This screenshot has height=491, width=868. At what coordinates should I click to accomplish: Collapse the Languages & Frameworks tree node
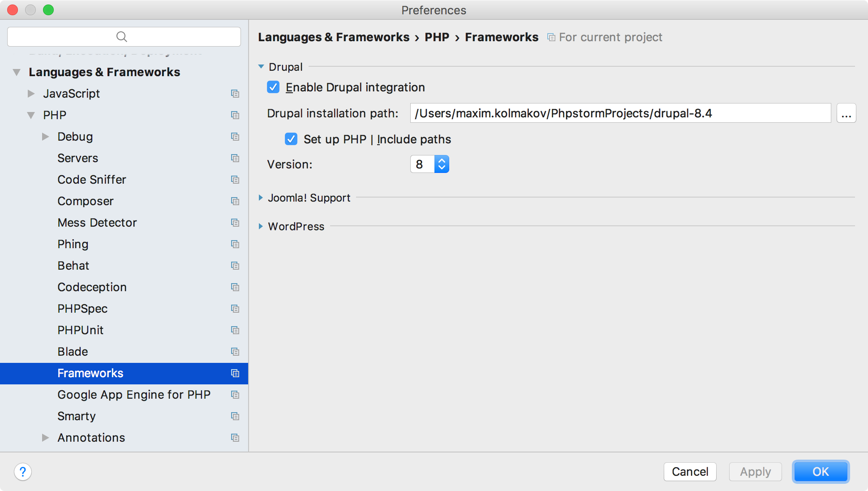click(x=17, y=72)
